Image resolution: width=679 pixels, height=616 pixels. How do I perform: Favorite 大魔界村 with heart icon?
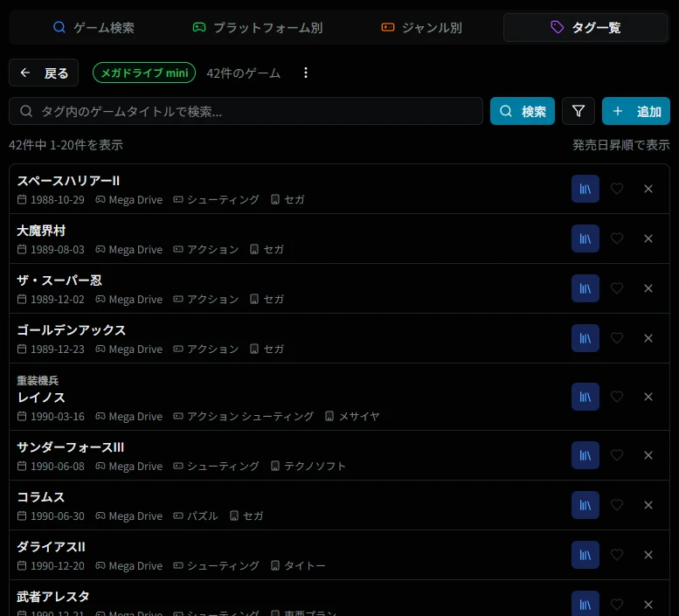(x=617, y=239)
